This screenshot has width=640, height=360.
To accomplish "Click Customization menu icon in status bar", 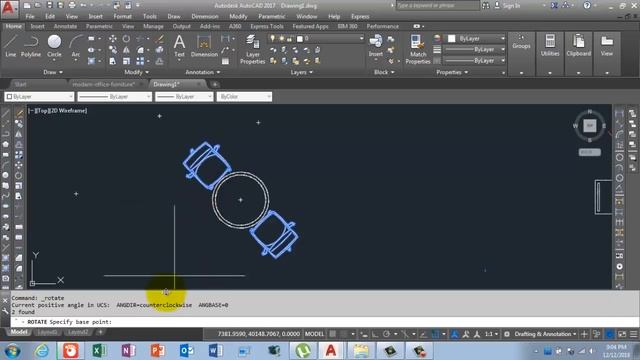I will tap(633, 334).
